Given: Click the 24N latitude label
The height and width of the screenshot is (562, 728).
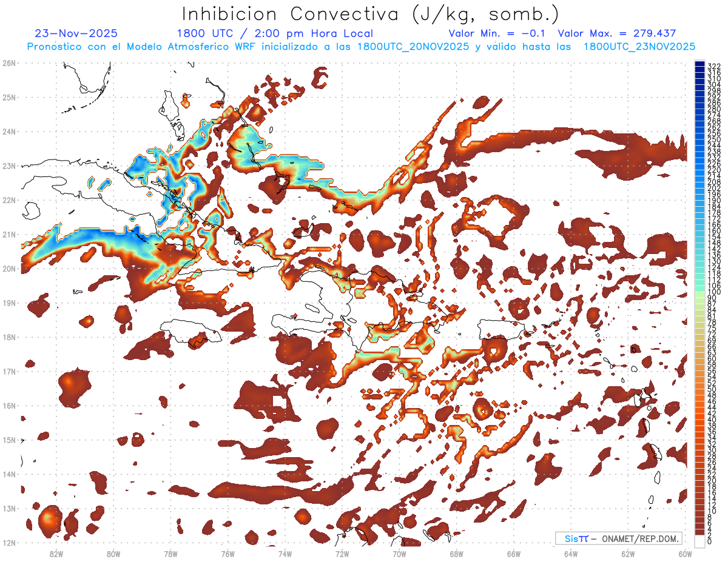Looking at the screenshot, I should [x=8, y=132].
